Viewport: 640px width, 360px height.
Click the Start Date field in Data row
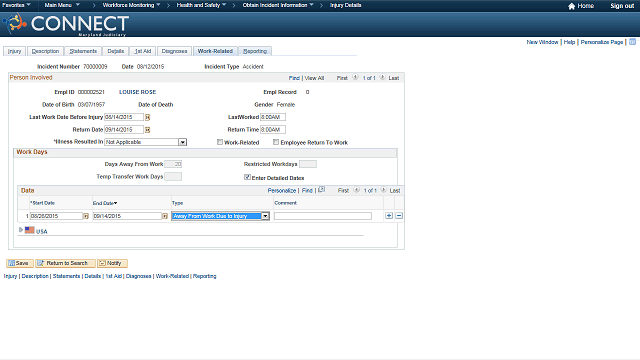[56, 216]
